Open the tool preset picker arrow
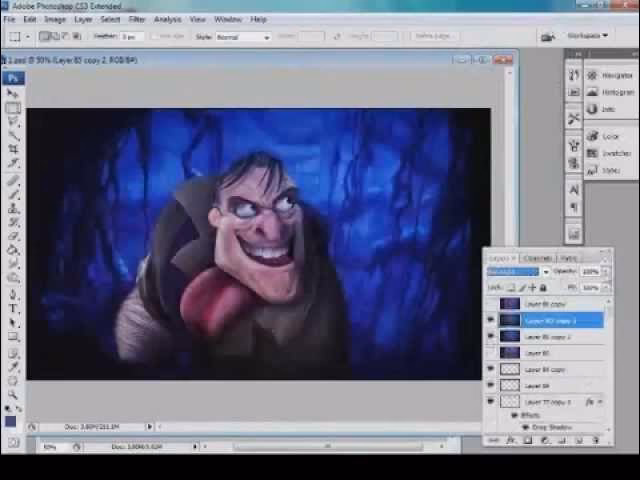 (28, 37)
